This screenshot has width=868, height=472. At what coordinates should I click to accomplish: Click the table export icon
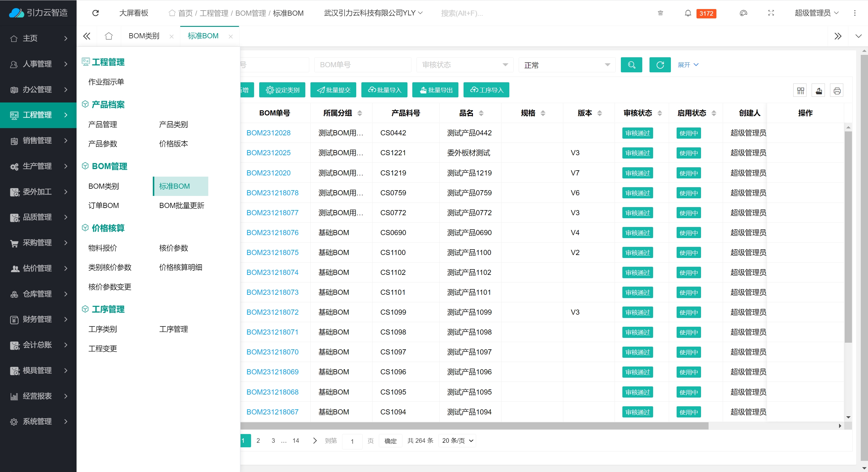coord(819,91)
